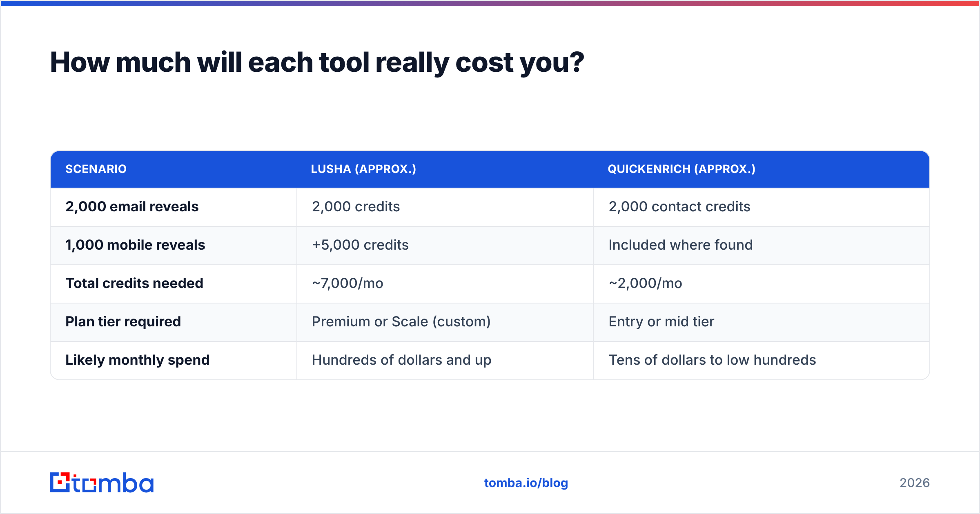Open the tomba.io/blog link
The width and height of the screenshot is (980, 514).
(526, 483)
